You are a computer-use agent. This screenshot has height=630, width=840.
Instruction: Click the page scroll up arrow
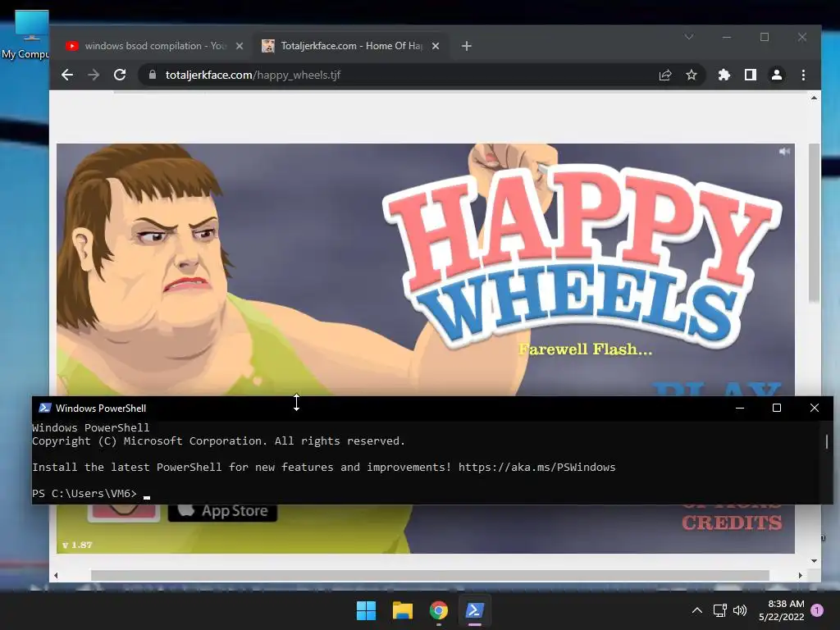[x=814, y=98]
